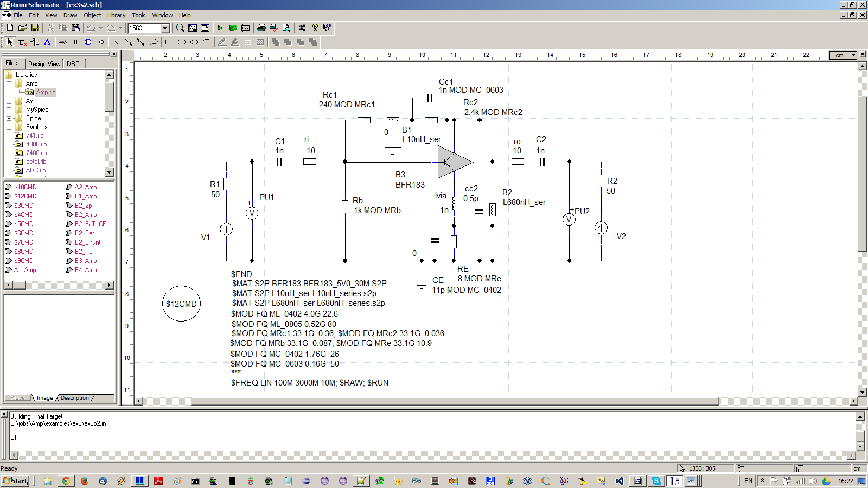Screen dimensions: 868x488
Task: Activate the logic gate symbol tool
Action: coord(100,42)
